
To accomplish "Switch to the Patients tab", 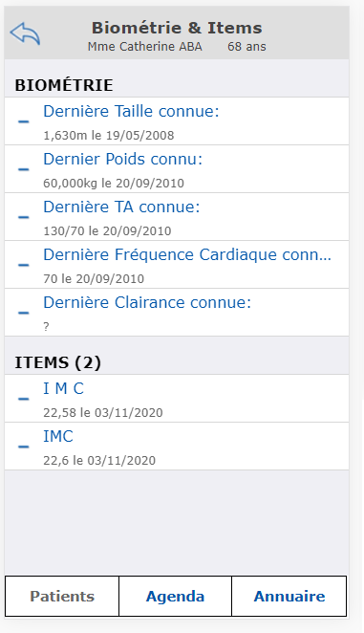I will 62,597.
